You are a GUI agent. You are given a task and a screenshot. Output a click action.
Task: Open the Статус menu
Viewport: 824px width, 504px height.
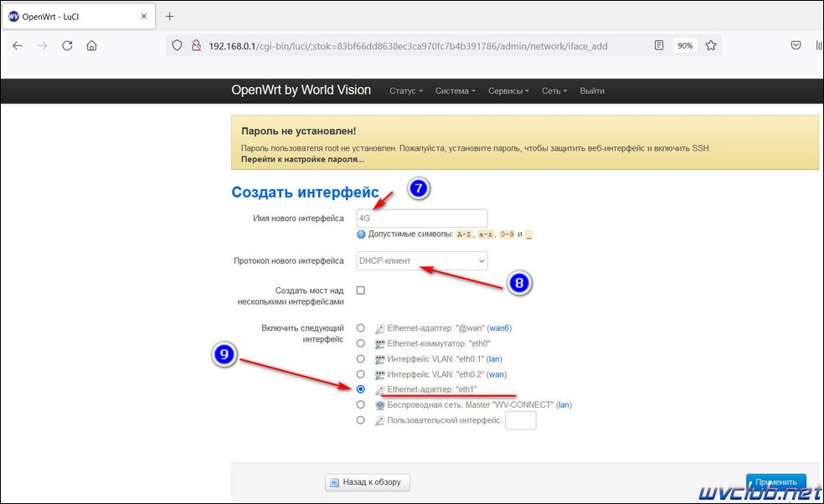point(406,91)
